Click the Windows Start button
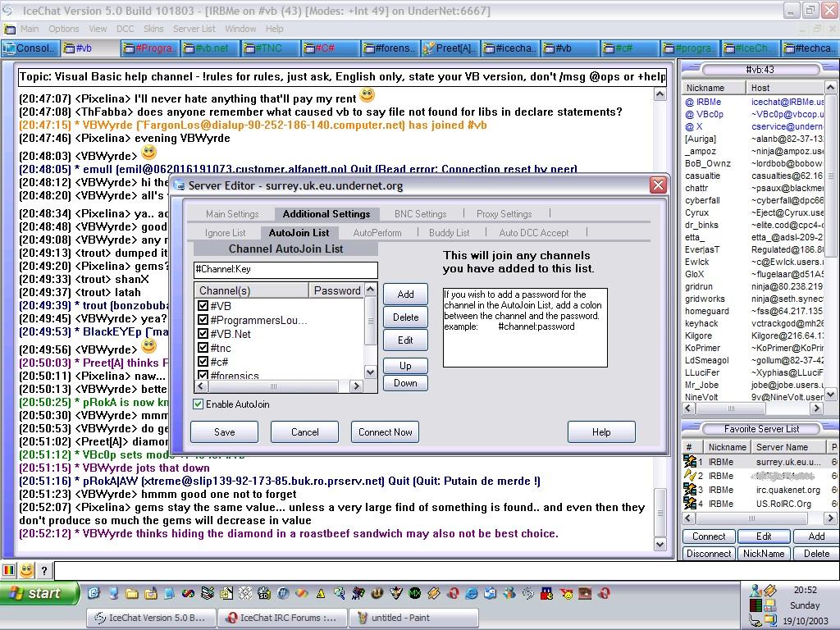840x630 pixels. click(x=40, y=593)
